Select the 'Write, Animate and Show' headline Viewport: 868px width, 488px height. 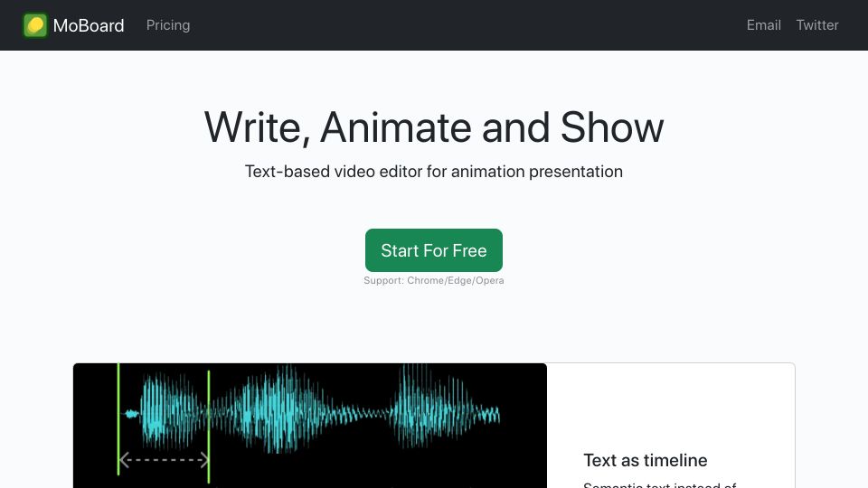click(x=434, y=127)
